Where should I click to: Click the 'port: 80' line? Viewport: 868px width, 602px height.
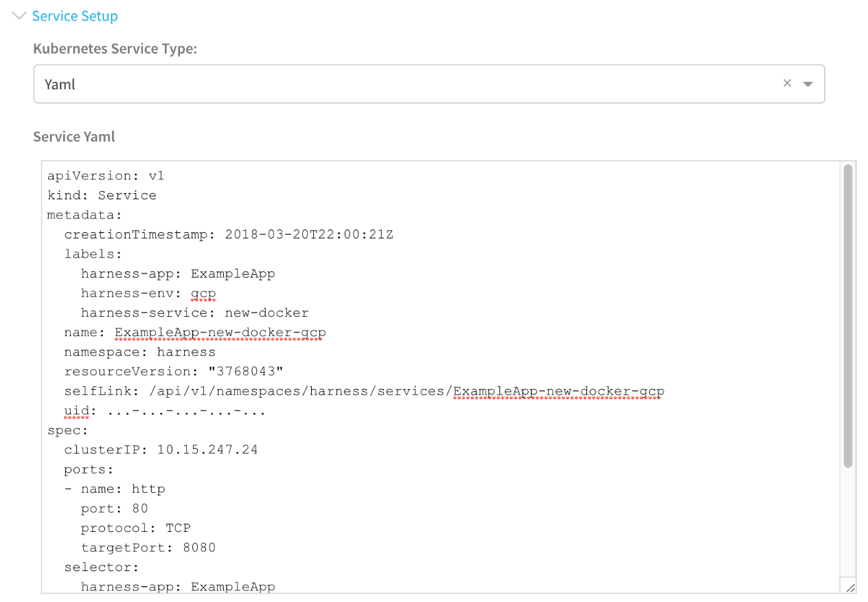point(115,509)
